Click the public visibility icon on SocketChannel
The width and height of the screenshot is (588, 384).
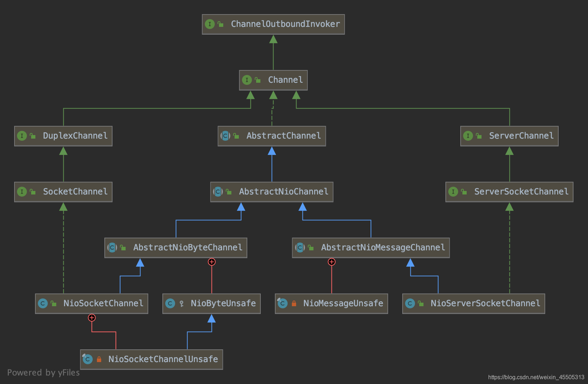[x=33, y=192]
